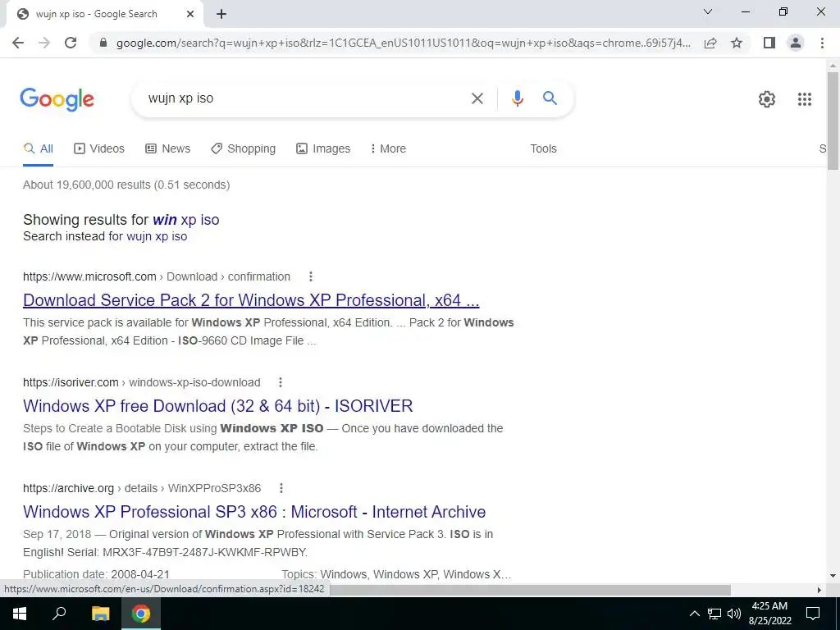This screenshot has width=840, height=630.
Task: Show hidden system tray icons
Action: (x=694, y=614)
